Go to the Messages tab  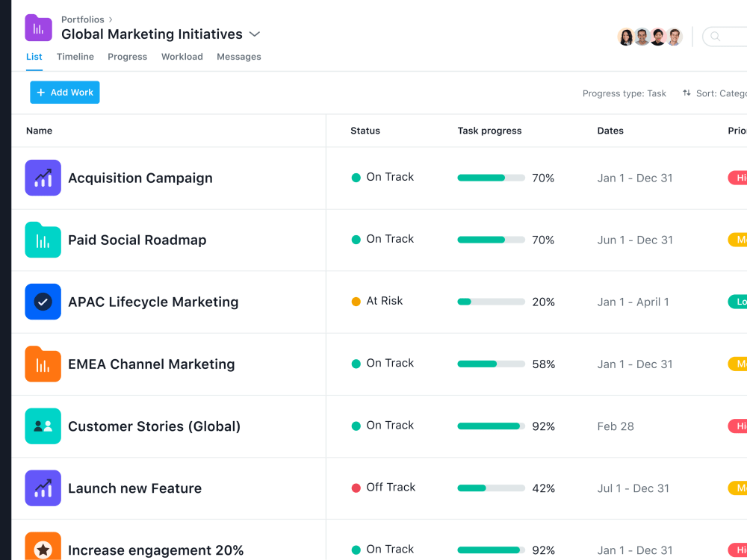coord(239,57)
